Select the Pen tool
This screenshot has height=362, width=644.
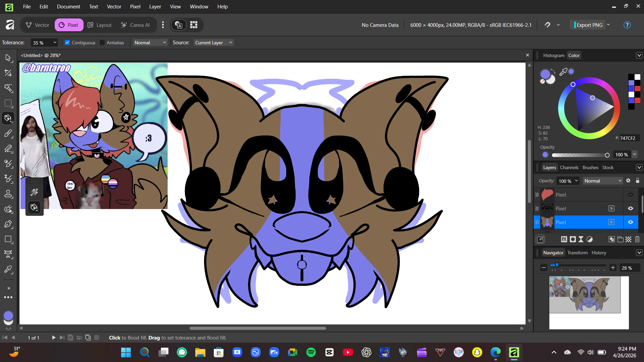tap(8, 224)
